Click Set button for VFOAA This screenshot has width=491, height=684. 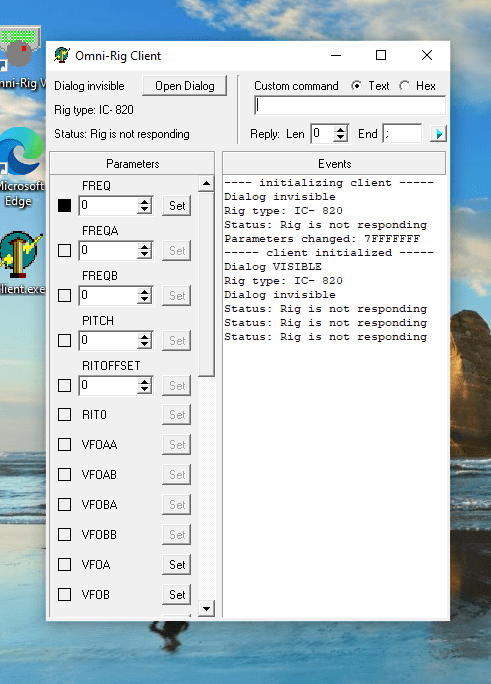tap(177, 445)
